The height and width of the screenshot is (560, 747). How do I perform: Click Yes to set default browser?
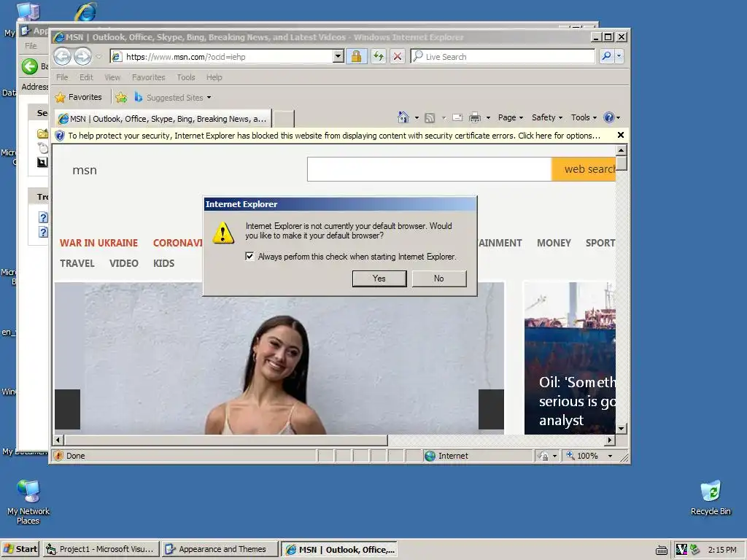pos(379,279)
